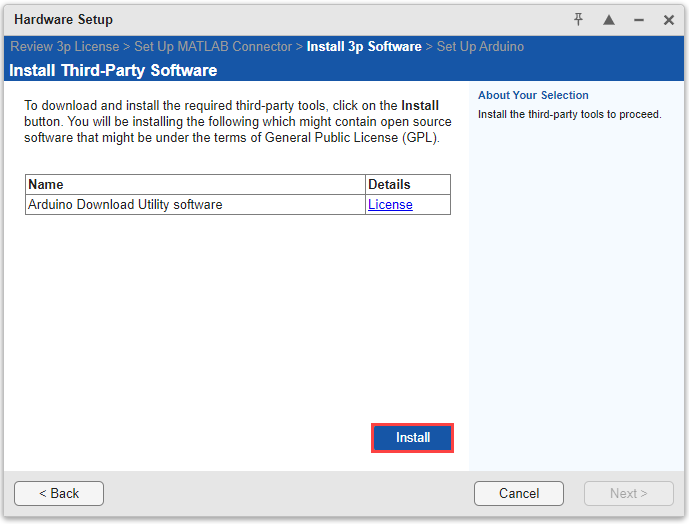Select the Set Up MATLAB Connector breadcrumb

tap(213, 47)
